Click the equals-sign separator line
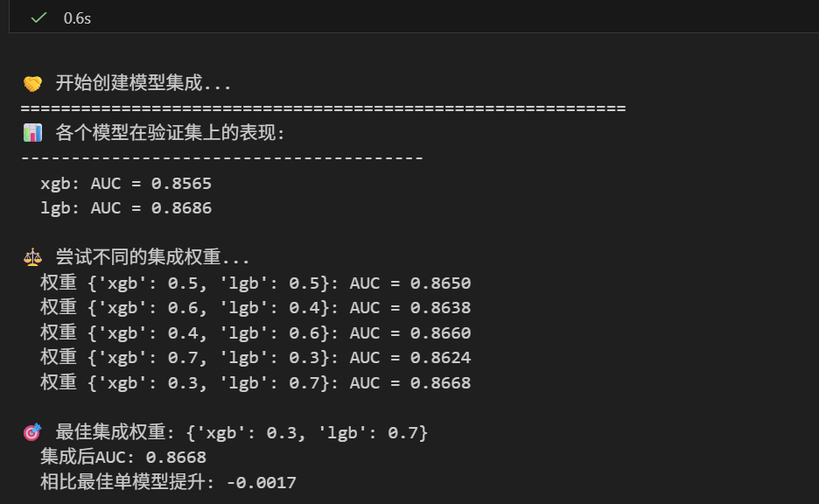The width and height of the screenshot is (819, 504). click(x=324, y=108)
